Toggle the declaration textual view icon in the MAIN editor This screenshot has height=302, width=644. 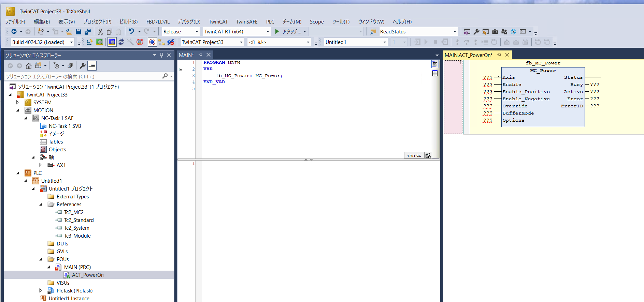435,64
